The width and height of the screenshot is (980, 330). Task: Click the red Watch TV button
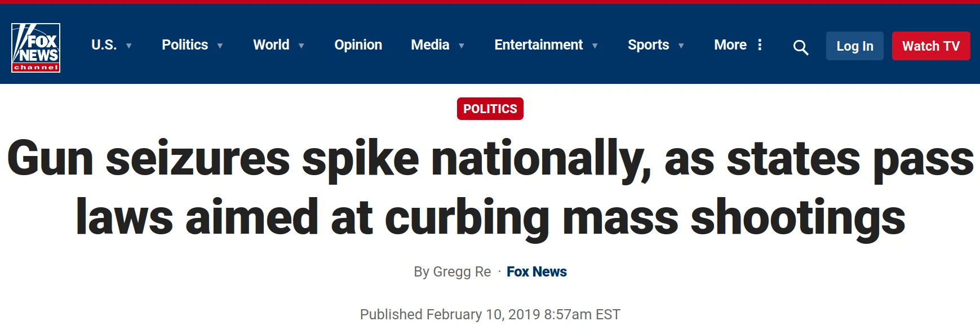(930, 46)
